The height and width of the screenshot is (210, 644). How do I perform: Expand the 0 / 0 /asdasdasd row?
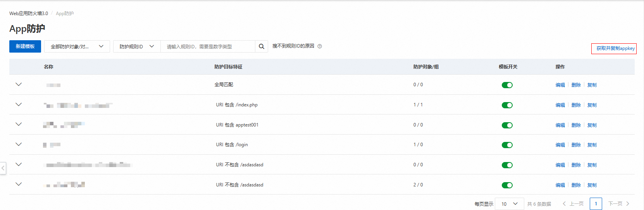click(x=19, y=164)
